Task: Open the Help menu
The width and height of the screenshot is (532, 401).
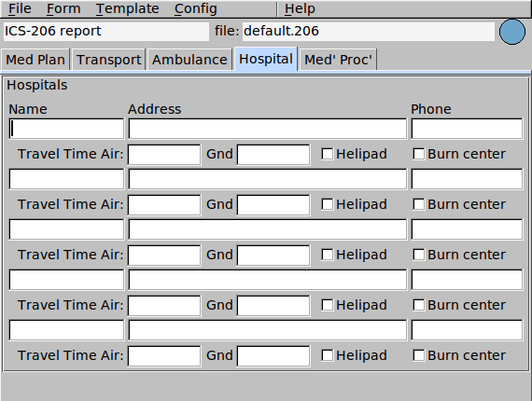Action: [x=300, y=8]
